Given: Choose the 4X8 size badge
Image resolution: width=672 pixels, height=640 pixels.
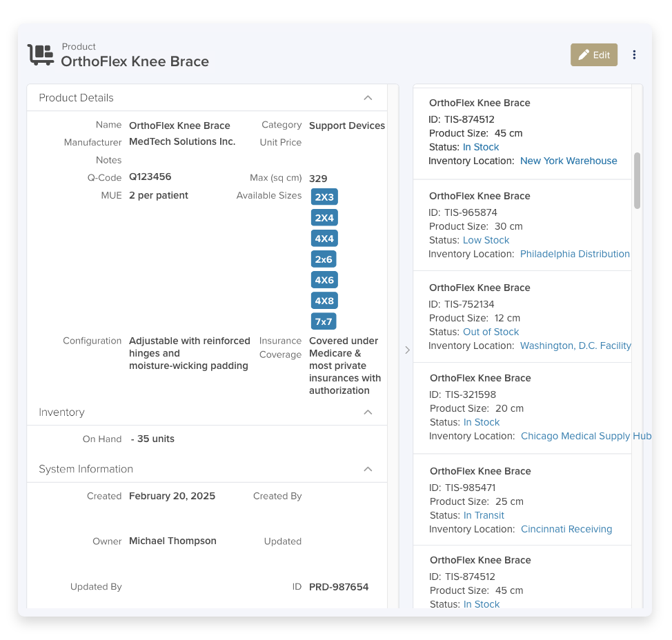Looking at the screenshot, I should (324, 301).
